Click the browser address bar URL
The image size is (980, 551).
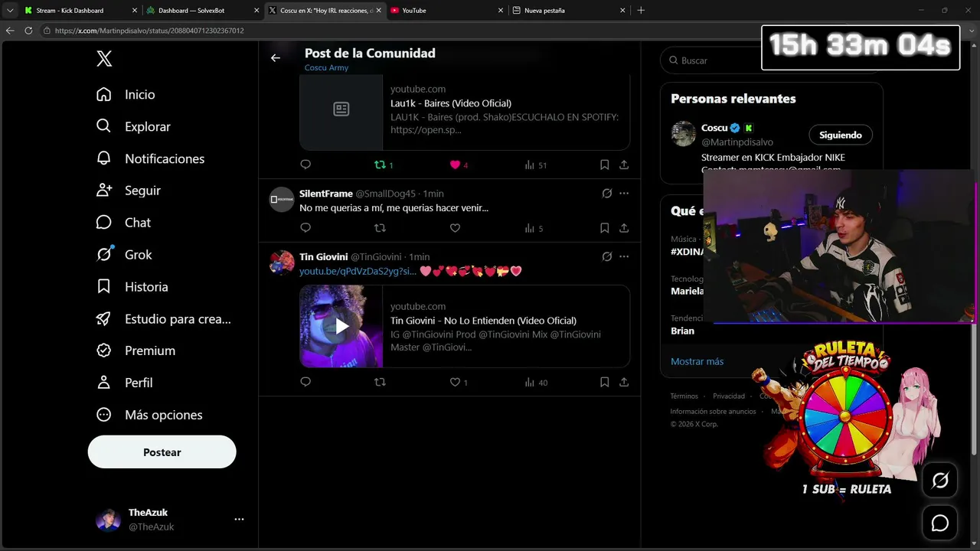point(149,31)
